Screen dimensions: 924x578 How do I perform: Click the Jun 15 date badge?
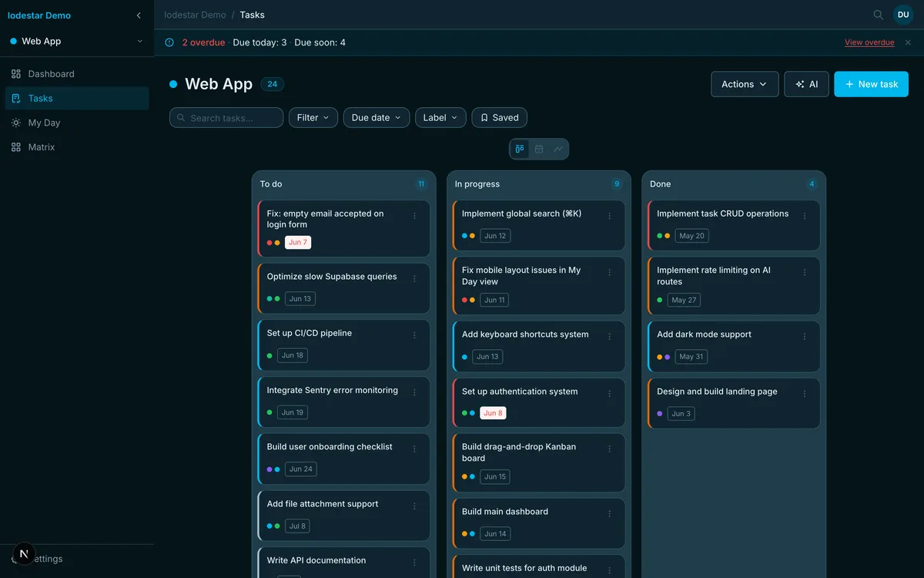point(495,477)
